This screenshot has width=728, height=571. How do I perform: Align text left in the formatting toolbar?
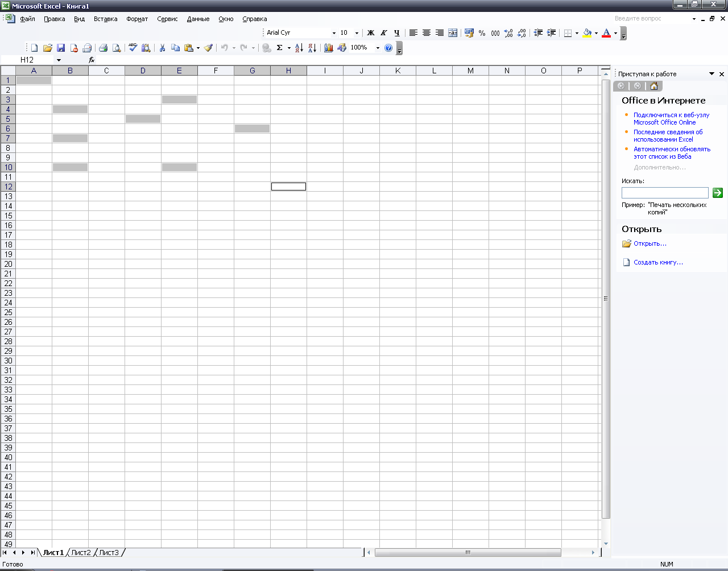click(x=413, y=33)
